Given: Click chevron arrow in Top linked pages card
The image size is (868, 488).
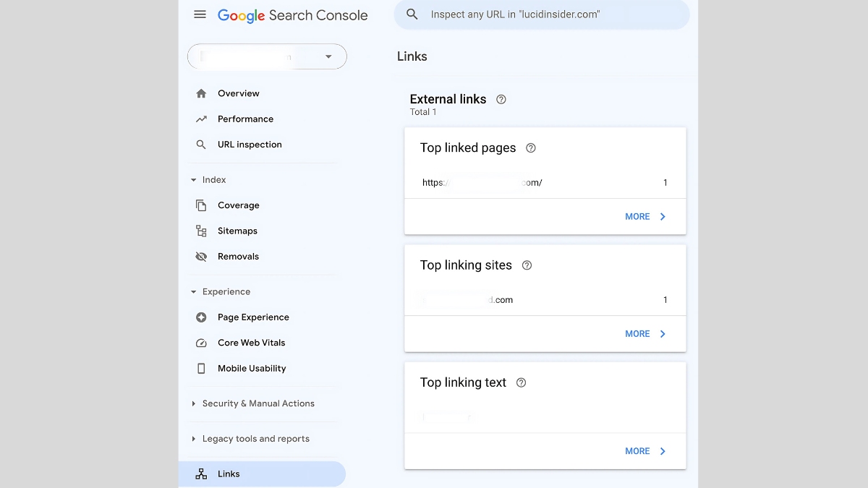Looking at the screenshot, I should coord(663,217).
